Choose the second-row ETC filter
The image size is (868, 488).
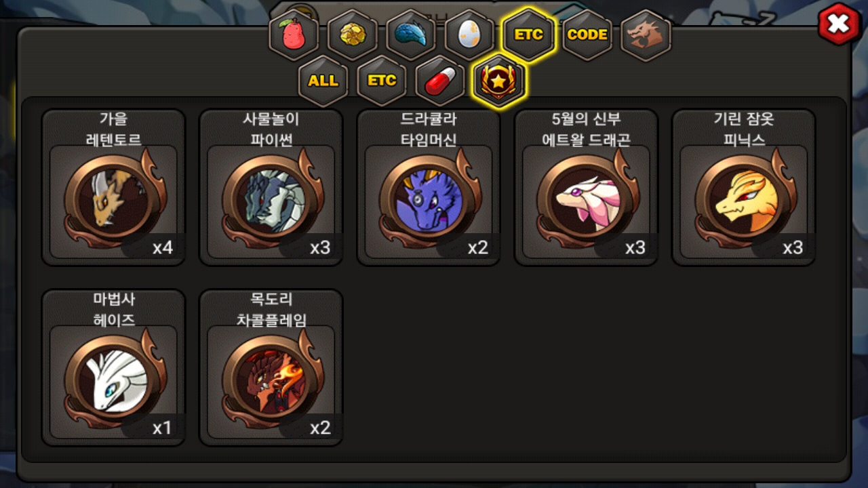click(382, 81)
